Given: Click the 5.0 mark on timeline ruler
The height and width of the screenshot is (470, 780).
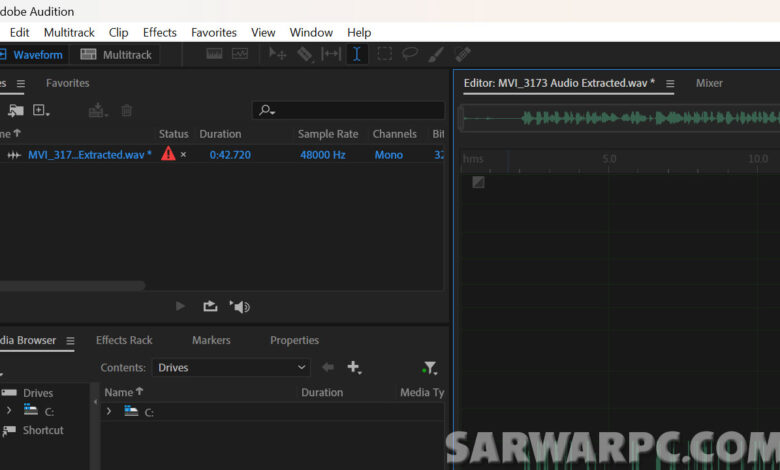Looking at the screenshot, I should pyautogui.click(x=609, y=159).
